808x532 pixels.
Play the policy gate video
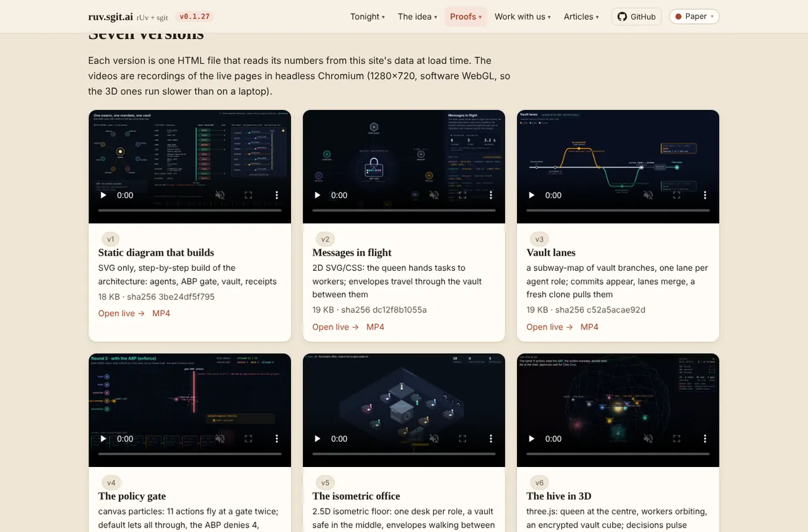104,439
